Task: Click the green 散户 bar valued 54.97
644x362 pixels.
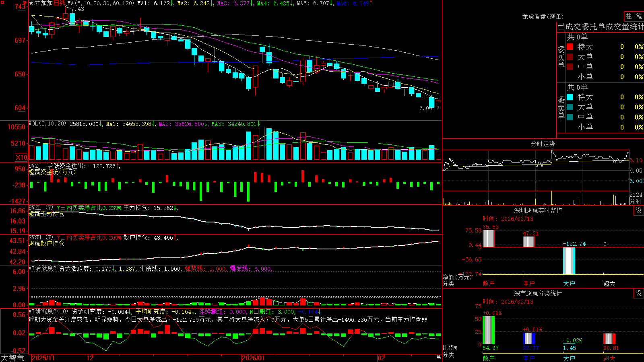Action: tap(488, 330)
